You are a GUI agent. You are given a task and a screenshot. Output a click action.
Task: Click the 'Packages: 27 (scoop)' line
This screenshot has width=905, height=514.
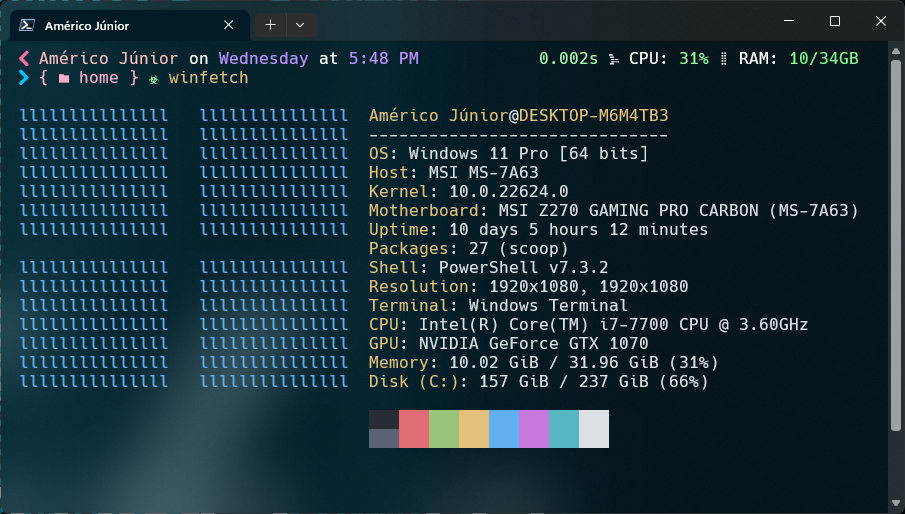(469, 249)
